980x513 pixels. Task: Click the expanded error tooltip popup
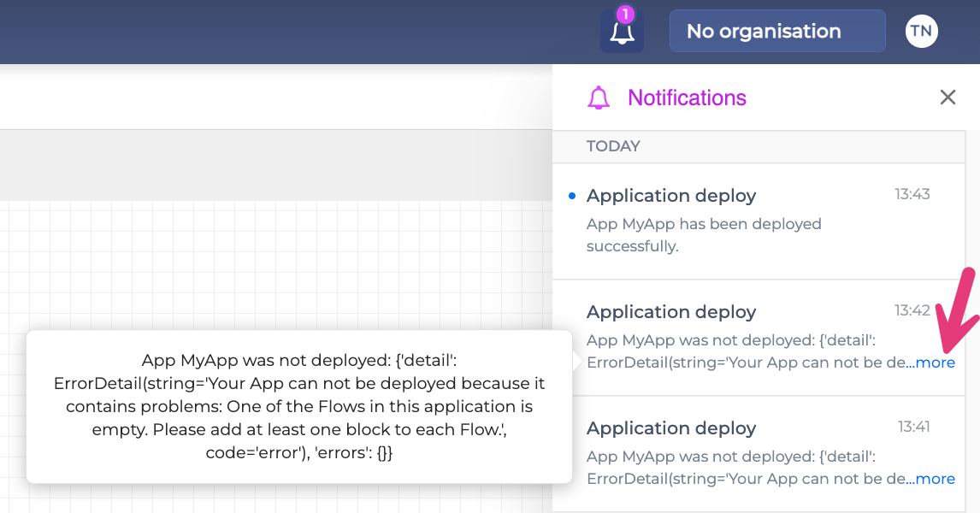click(299, 407)
